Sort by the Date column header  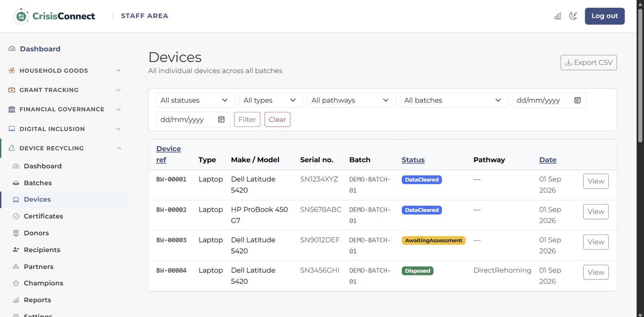tap(547, 160)
